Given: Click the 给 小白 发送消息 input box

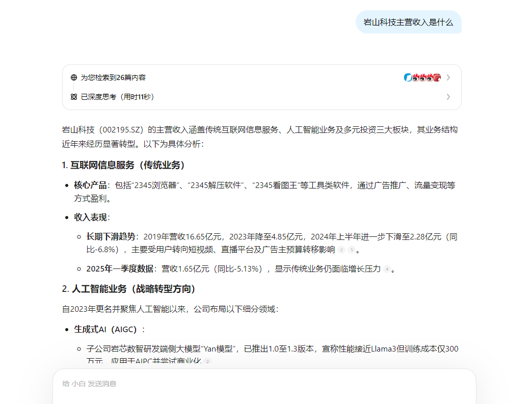Looking at the screenshot, I should (264, 386).
